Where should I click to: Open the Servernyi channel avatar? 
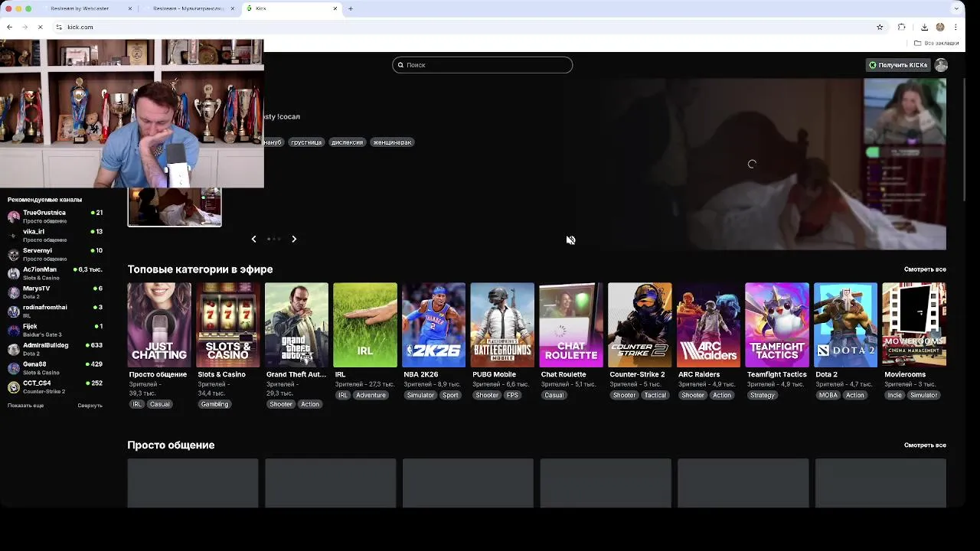point(13,255)
